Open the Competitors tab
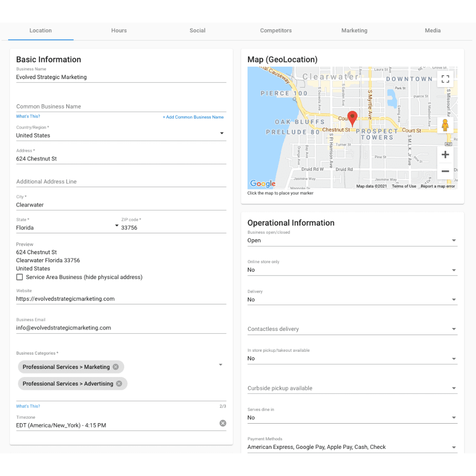The height and width of the screenshot is (476, 476). pyautogui.click(x=276, y=30)
